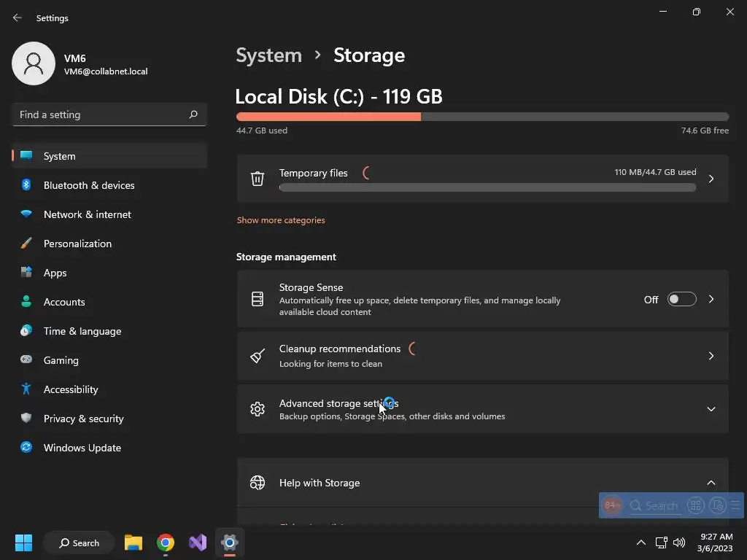
Task: Open Google Chrome from the taskbar
Action: pos(166,542)
